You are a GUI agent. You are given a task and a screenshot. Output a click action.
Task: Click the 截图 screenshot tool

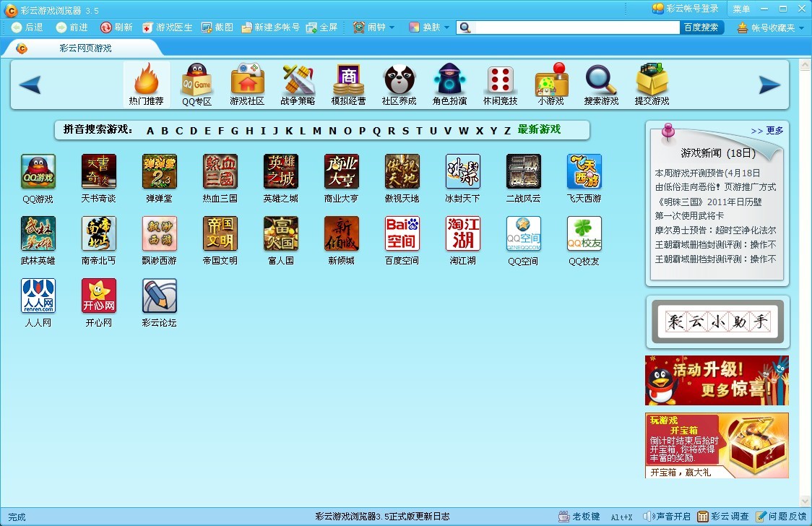[x=217, y=27]
